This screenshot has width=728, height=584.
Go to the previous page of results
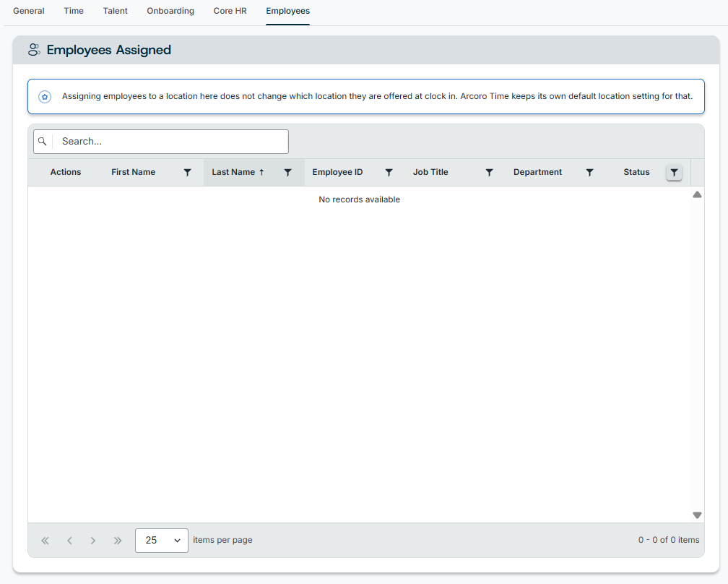click(x=69, y=541)
